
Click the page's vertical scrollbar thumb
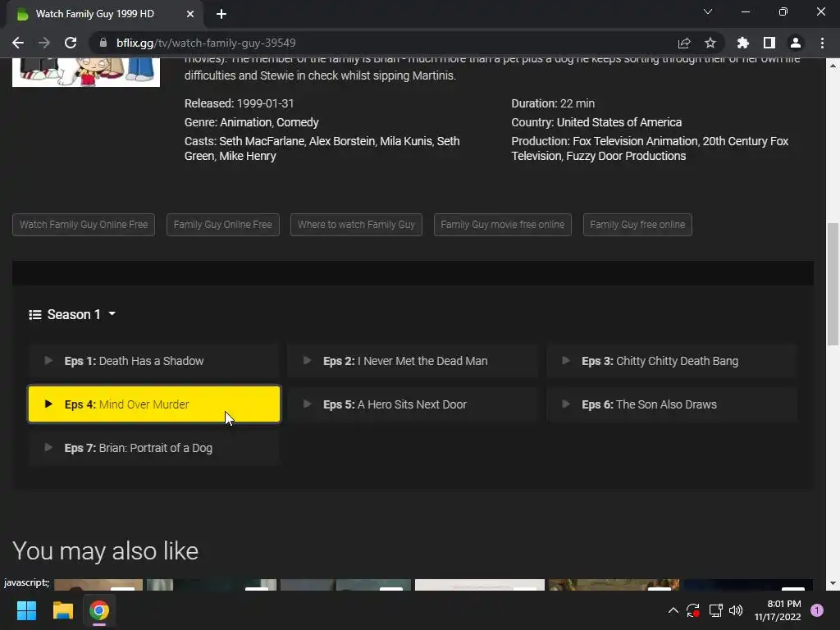click(833, 284)
